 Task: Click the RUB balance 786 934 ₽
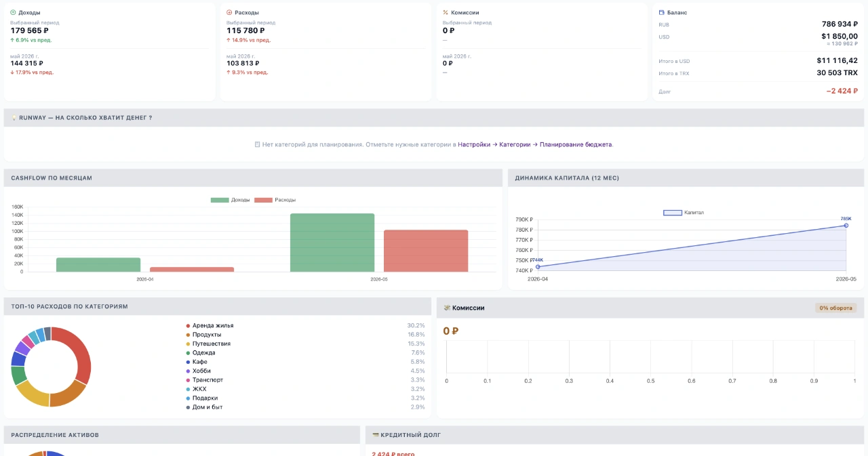coord(840,24)
